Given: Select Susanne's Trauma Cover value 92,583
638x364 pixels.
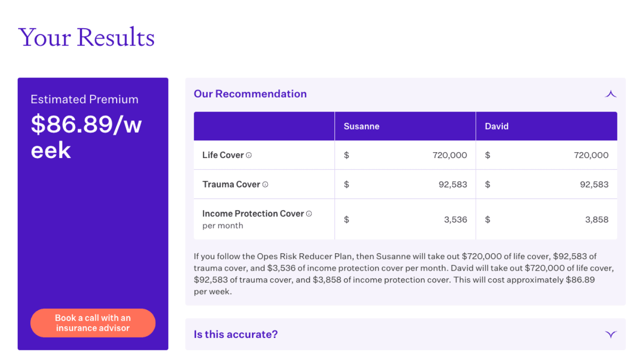Looking at the screenshot, I should pos(453,185).
